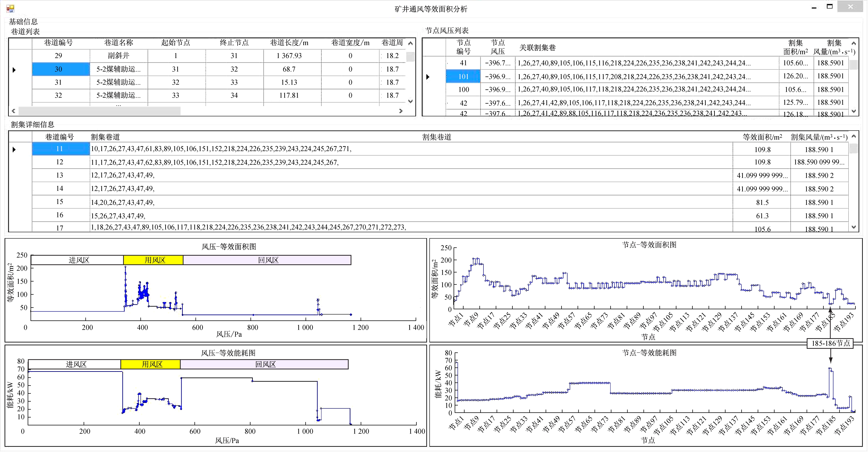Screen dimensions: 868x452
Task: Click the 巷道名称 column header
Action: pos(119,43)
